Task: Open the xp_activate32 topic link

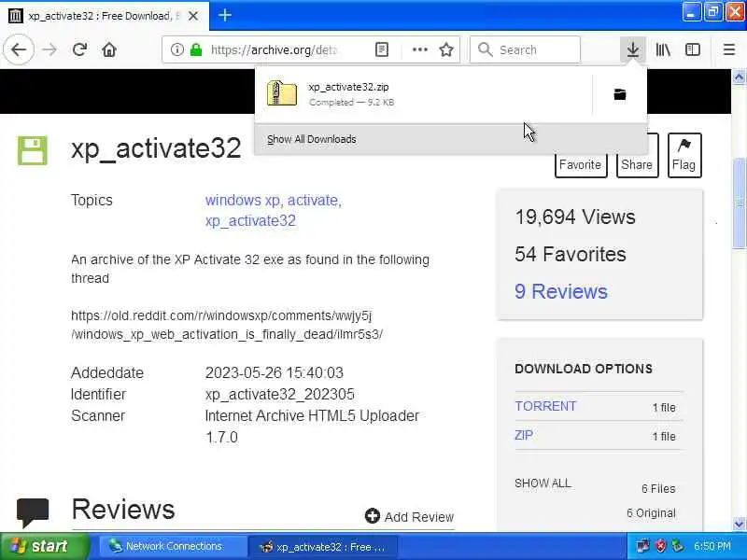Action: 250,220
